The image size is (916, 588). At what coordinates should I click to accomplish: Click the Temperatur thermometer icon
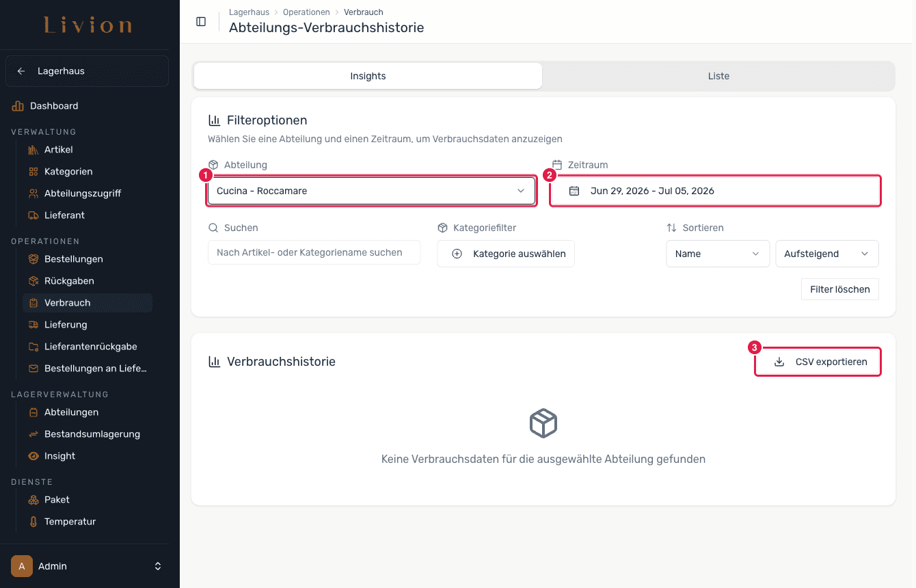(33, 522)
